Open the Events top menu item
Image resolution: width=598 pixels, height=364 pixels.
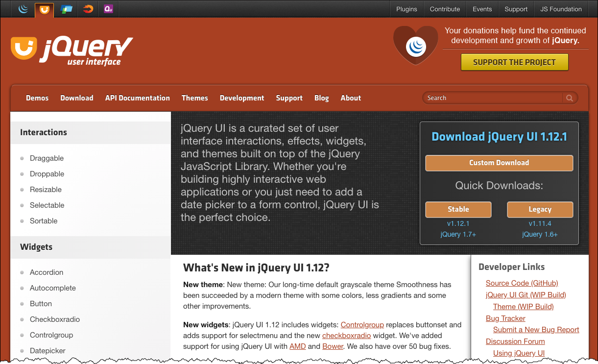(x=482, y=9)
